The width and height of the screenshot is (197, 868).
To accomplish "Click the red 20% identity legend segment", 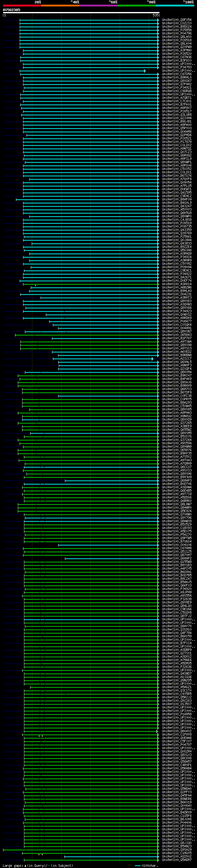I will [x=22, y=6].
